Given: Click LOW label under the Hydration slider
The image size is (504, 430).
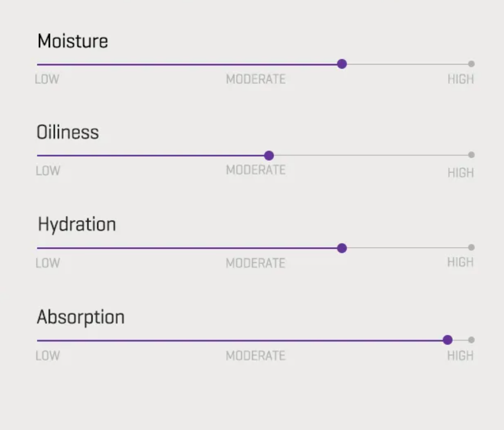Looking at the screenshot, I should coord(47,263).
